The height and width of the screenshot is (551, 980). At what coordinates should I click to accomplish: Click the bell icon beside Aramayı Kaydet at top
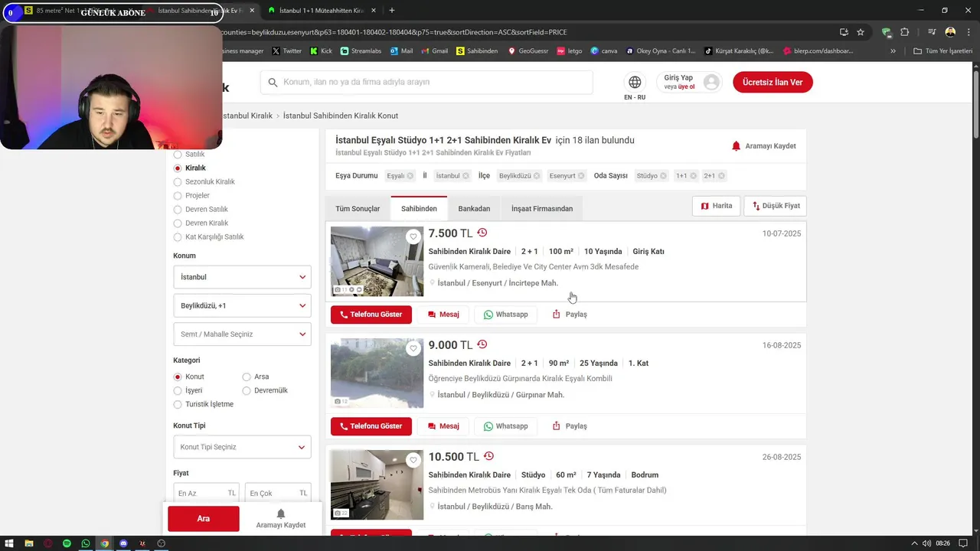coord(736,146)
